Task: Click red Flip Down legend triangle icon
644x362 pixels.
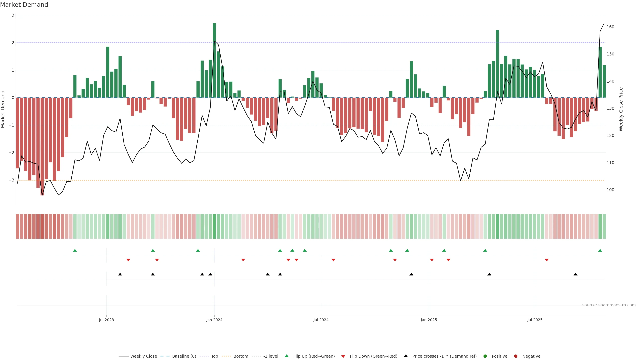Action: (x=343, y=356)
